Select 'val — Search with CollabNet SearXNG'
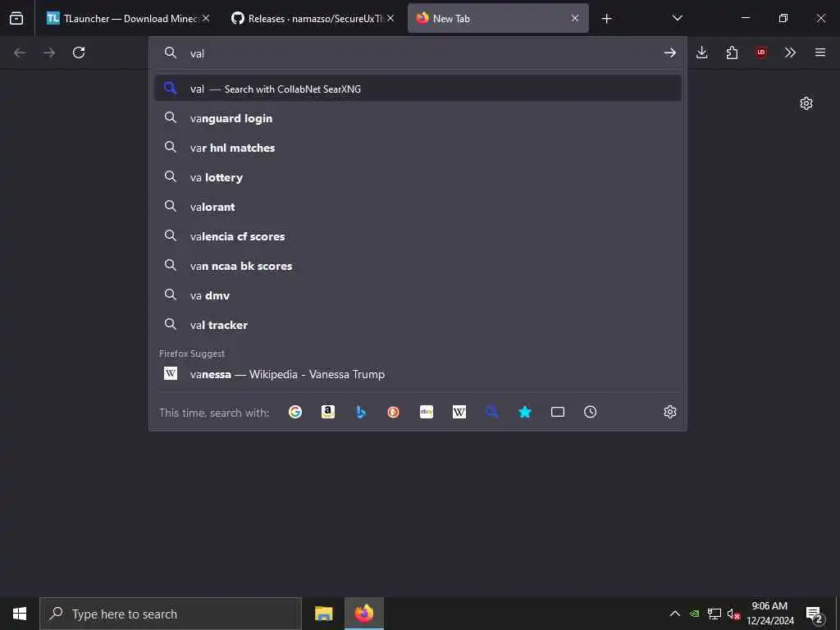 (x=418, y=89)
